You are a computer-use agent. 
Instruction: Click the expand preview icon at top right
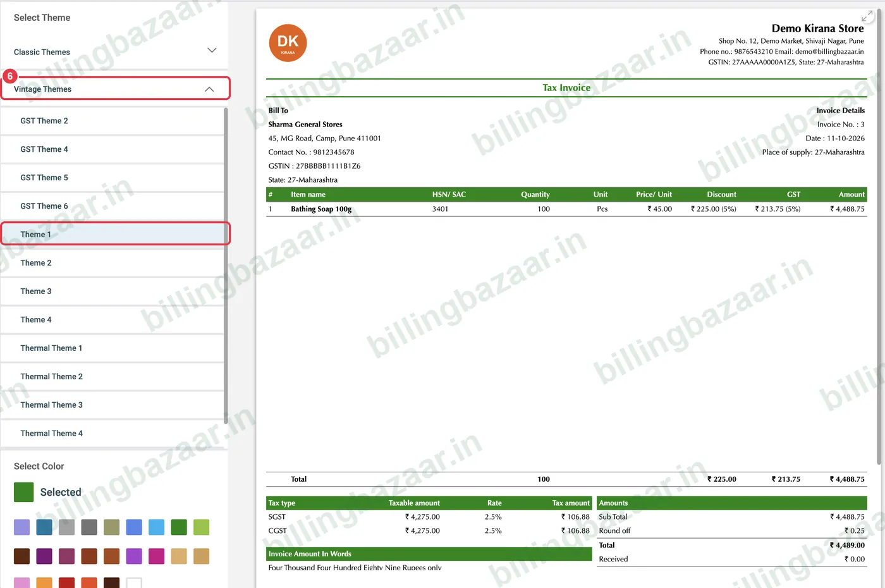click(x=867, y=16)
